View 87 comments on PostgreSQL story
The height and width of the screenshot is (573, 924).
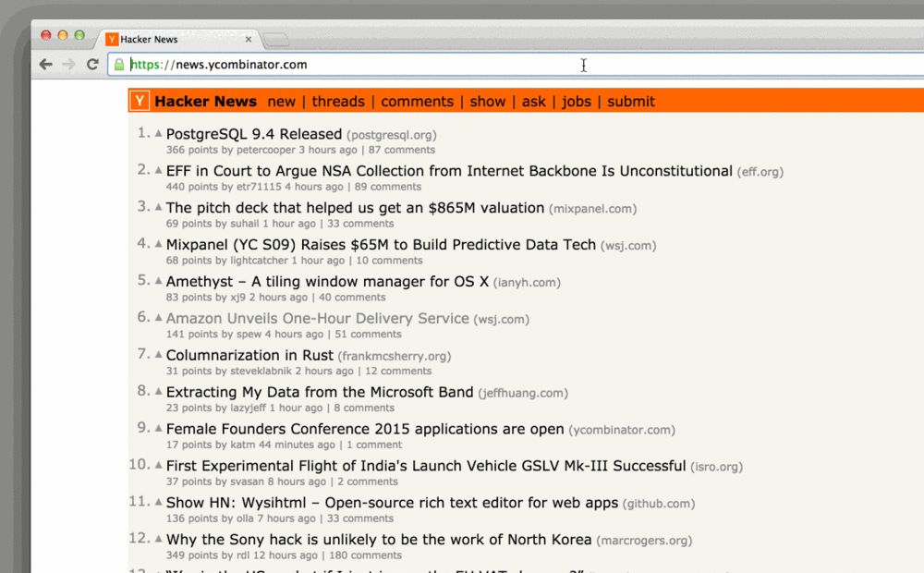pos(402,150)
